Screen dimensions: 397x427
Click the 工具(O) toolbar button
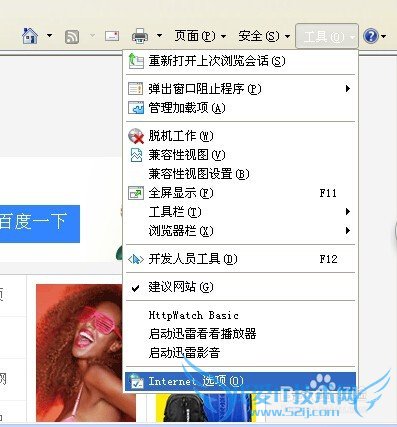click(x=327, y=36)
